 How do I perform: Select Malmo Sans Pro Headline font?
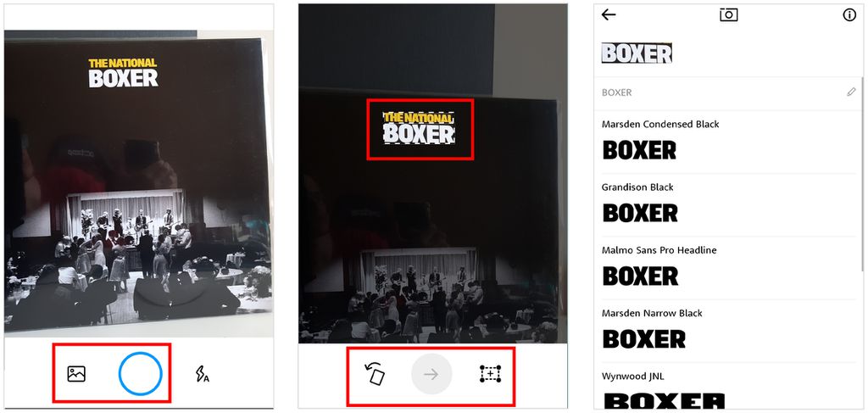(x=726, y=268)
